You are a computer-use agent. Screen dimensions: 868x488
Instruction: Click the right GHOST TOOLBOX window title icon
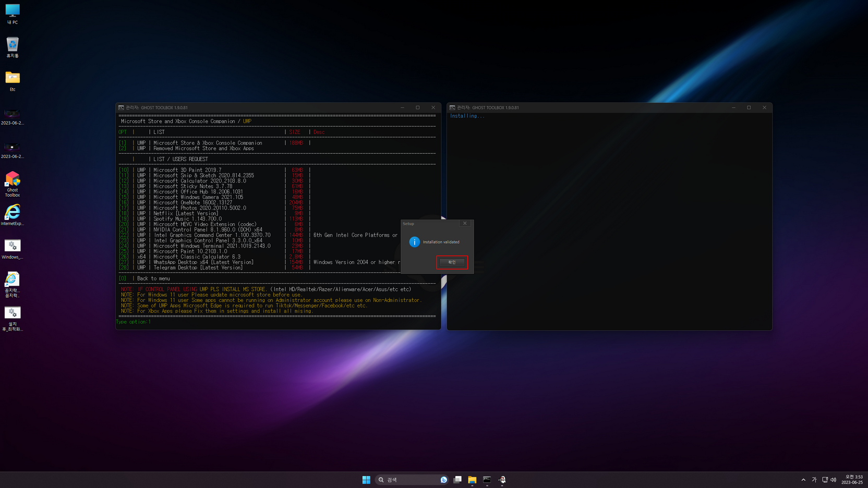pyautogui.click(x=452, y=108)
